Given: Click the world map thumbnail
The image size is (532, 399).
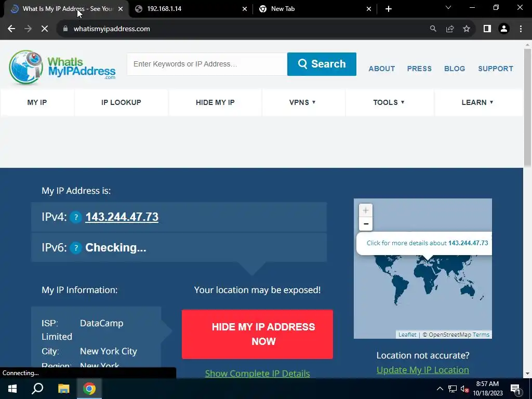Looking at the screenshot, I should click(x=423, y=269).
